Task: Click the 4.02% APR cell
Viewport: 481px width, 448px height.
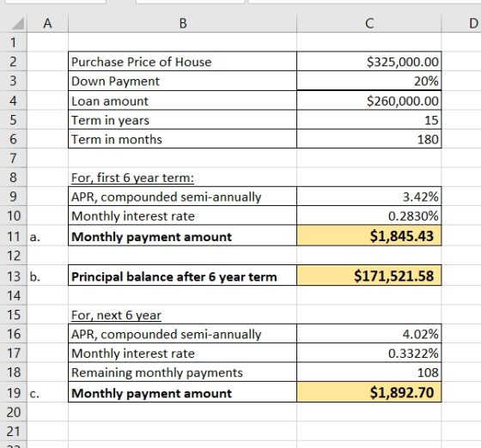Action: pos(369,334)
